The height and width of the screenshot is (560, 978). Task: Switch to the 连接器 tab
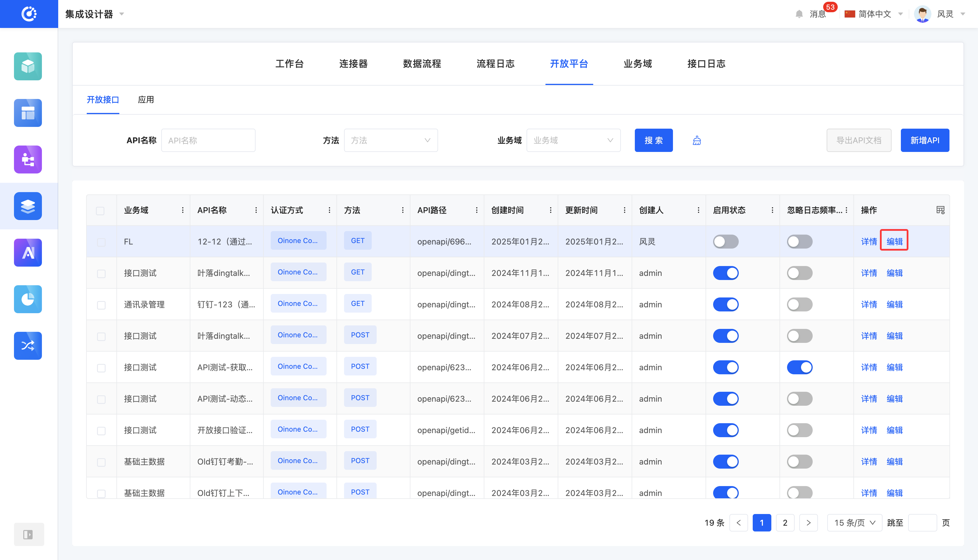353,64
